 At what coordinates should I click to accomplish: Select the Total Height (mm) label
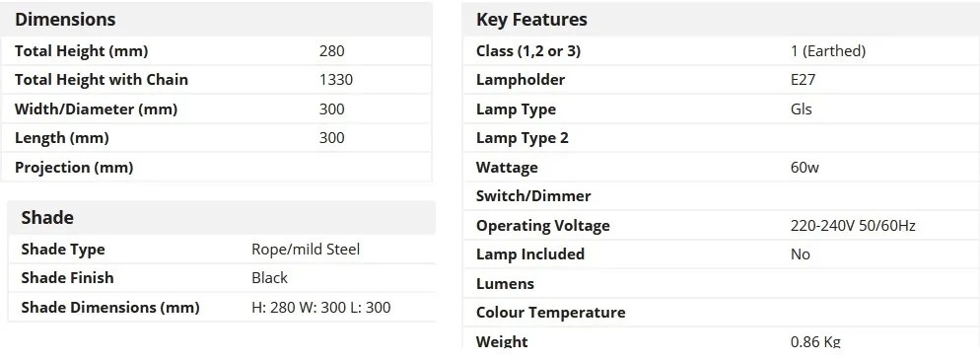pyautogui.click(x=81, y=51)
